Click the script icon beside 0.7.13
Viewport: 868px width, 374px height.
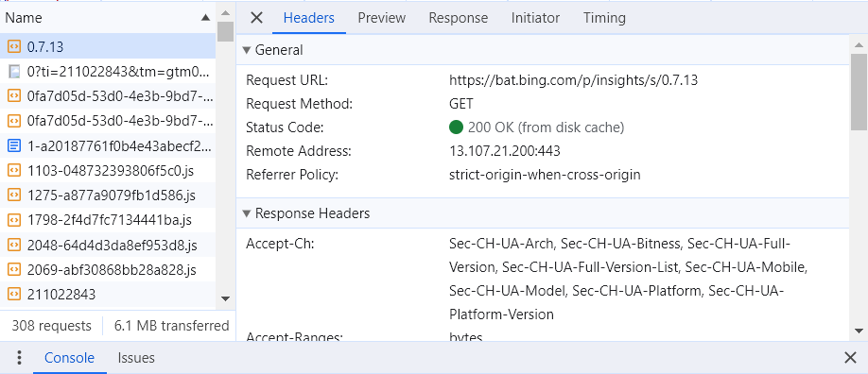click(x=14, y=47)
